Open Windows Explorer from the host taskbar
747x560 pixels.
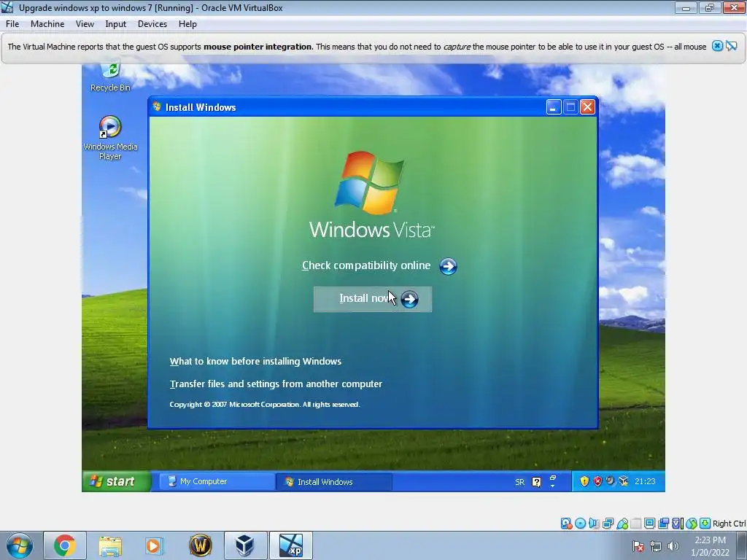coord(110,545)
